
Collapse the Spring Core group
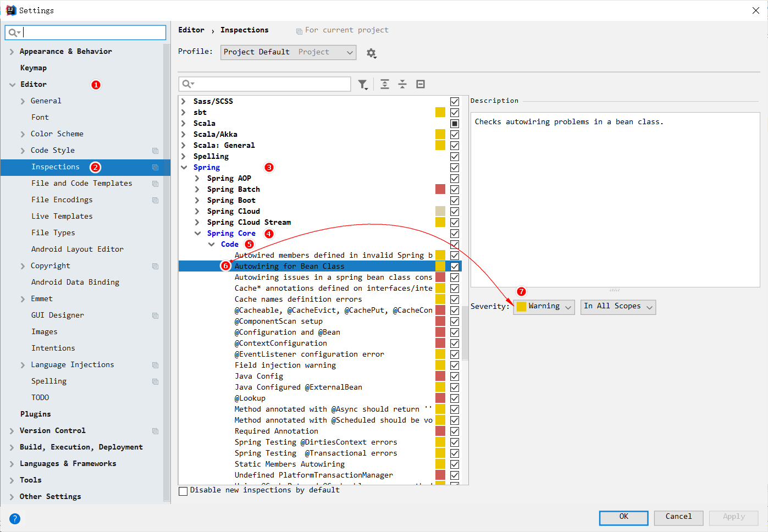tap(197, 234)
